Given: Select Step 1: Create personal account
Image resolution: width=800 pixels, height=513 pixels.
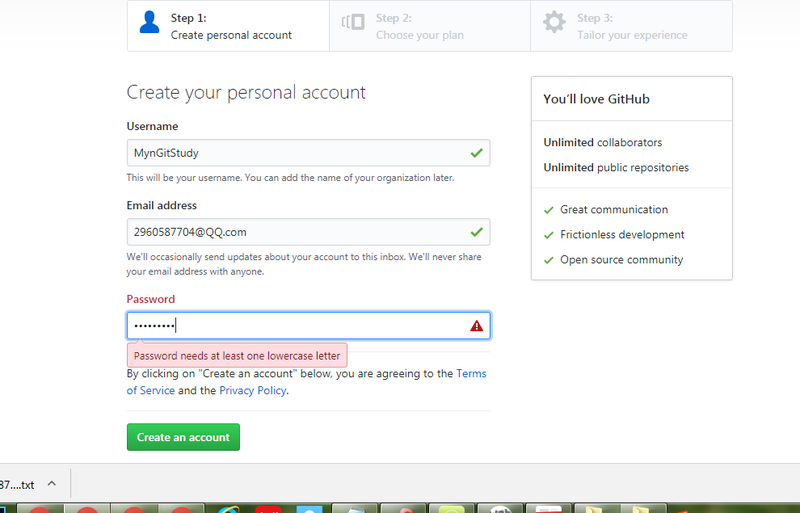Looking at the screenshot, I should [x=228, y=26].
